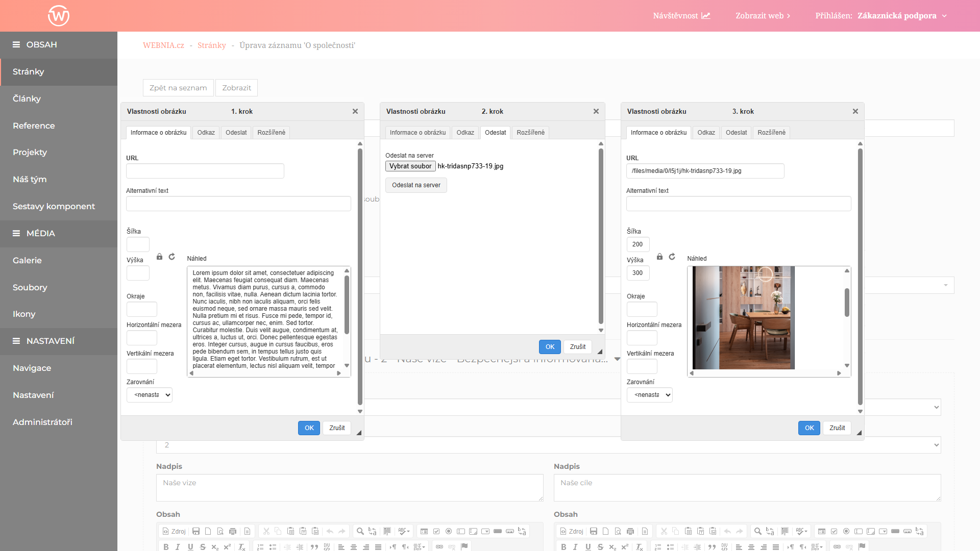
Task: Toggle lock ratio icon in step 1 dialog
Action: coord(159,257)
